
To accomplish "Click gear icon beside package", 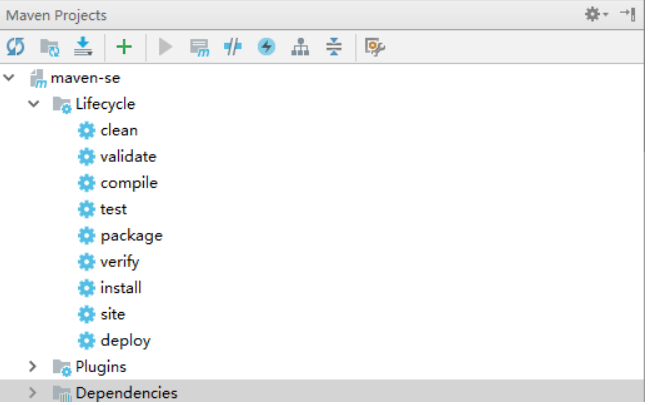I will pyautogui.click(x=86, y=236).
